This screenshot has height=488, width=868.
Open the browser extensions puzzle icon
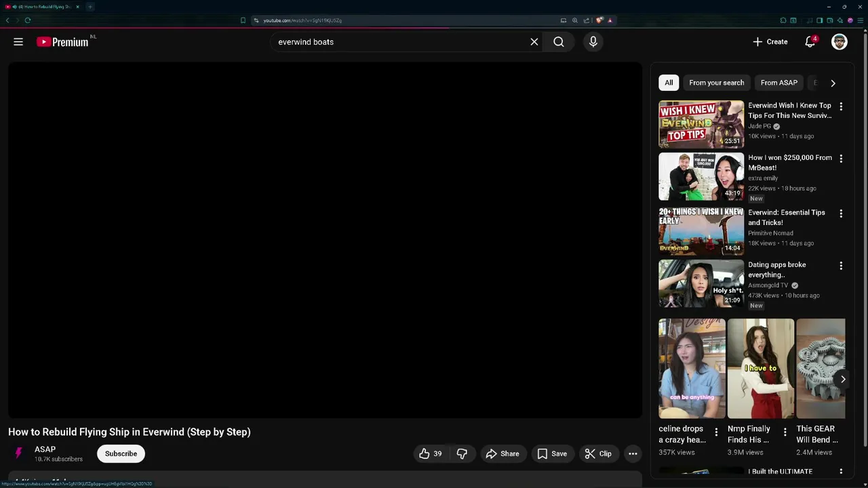[x=783, y=20]
